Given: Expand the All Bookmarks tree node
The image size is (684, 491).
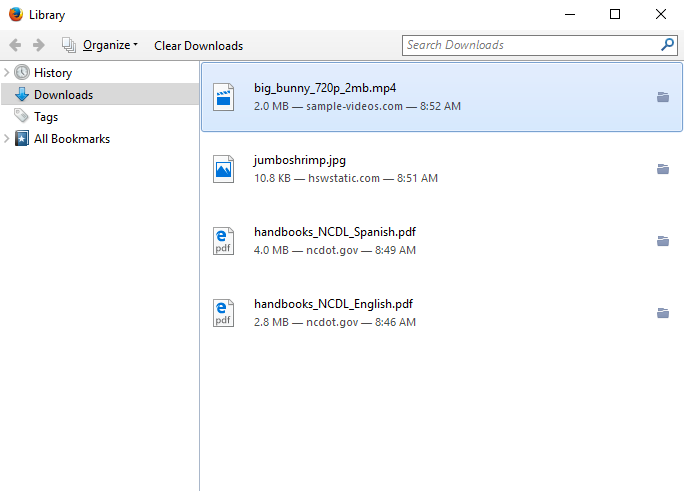Looking at the screenshot, I should [7, 139].
